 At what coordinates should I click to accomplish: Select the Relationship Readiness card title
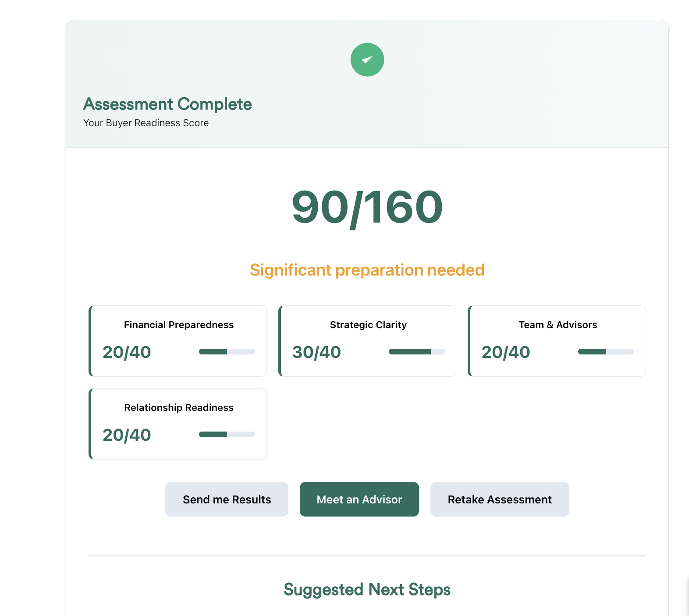pyautogui.click(x=179, y=407)
